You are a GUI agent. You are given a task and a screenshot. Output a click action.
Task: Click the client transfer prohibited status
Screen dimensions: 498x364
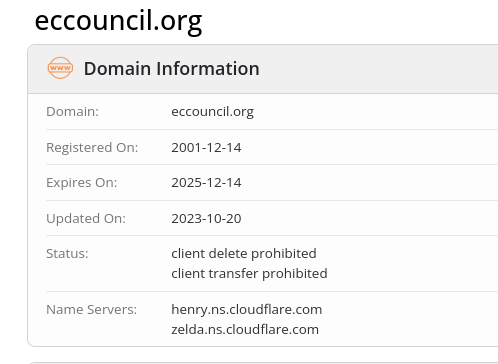click(249, 274)
